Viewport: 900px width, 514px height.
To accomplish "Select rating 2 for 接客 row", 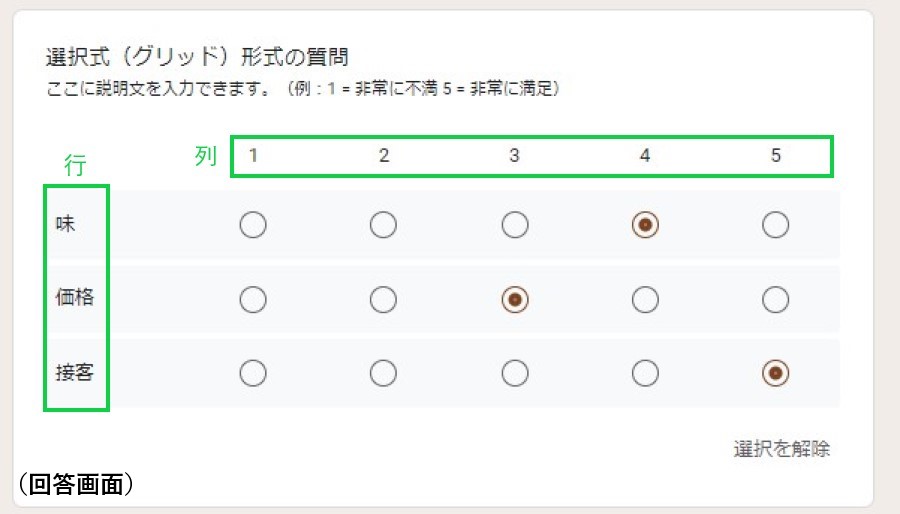I will coord(383,373).
